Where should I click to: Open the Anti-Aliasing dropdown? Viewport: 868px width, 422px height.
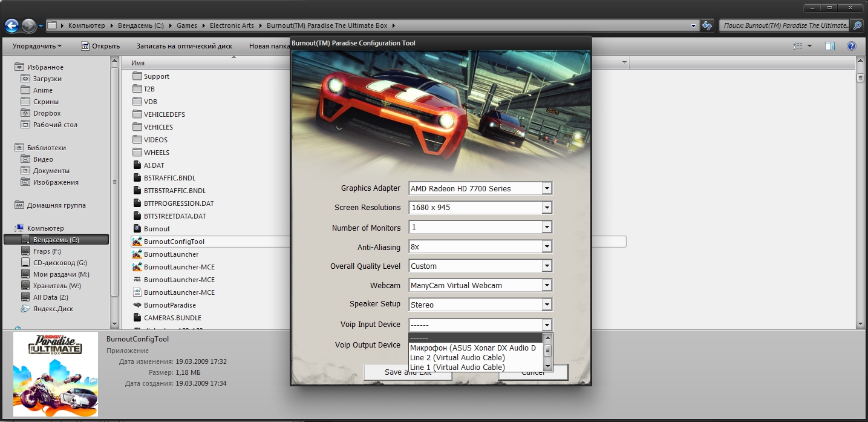pos(547,246)
